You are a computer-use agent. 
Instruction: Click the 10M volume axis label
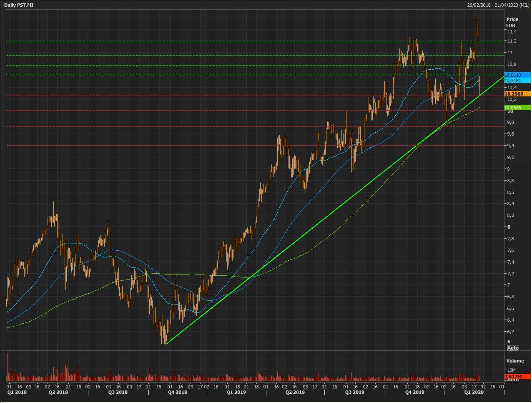(x=512, y=370)
